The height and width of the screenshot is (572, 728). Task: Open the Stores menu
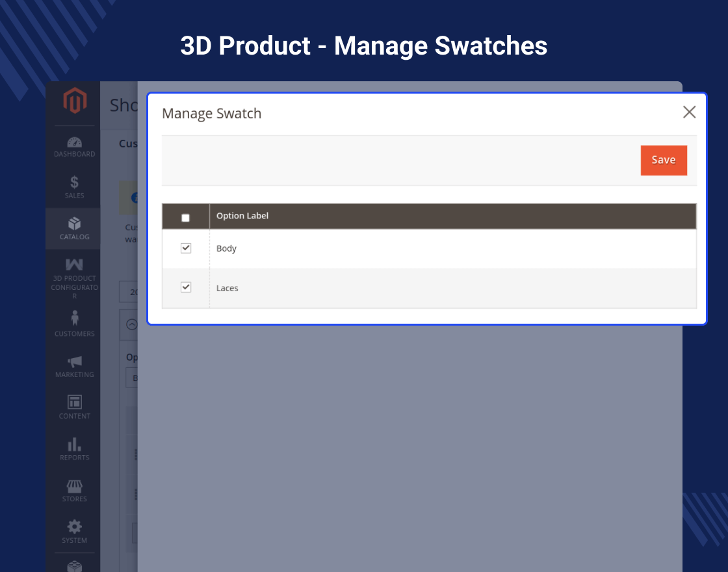(74, 491)
